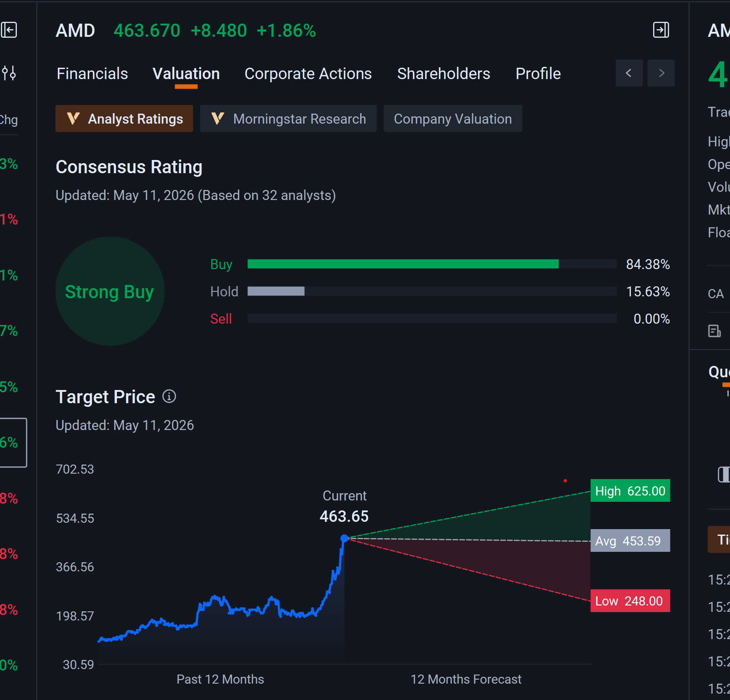Viewport: 730px width, 700px height.
Task: Open the filter settings sliders icon
Action: pyautogui.click(x=9, y=73)
